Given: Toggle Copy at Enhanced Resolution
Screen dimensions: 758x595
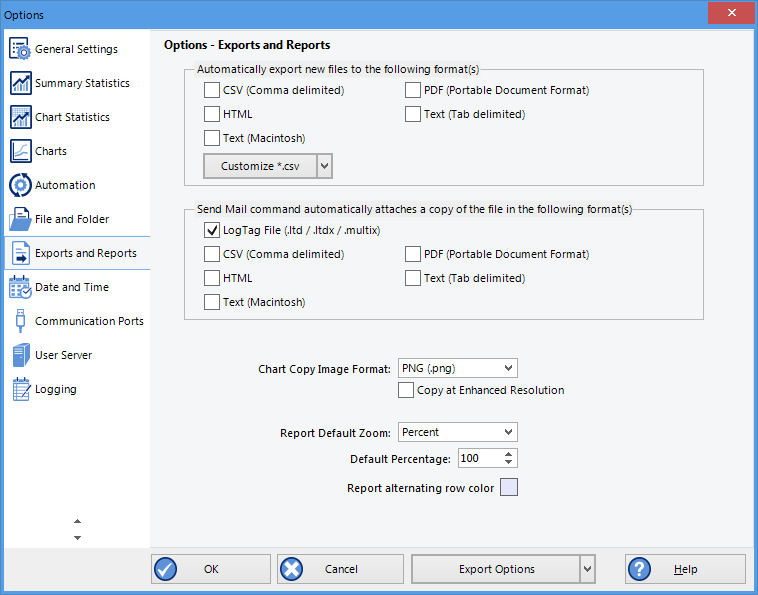Looking at the screenshot, I should point(406,390).
